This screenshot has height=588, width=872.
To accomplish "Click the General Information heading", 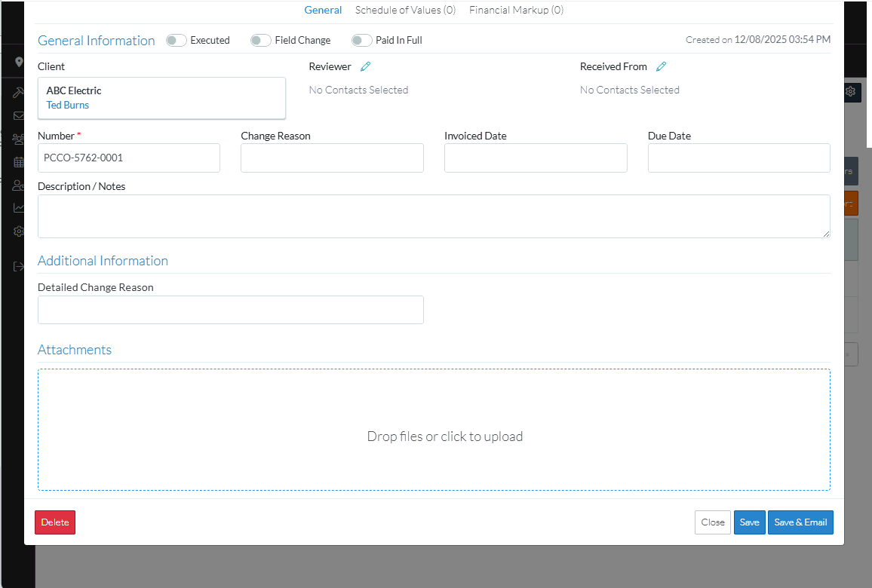I will tap(97, 41).
